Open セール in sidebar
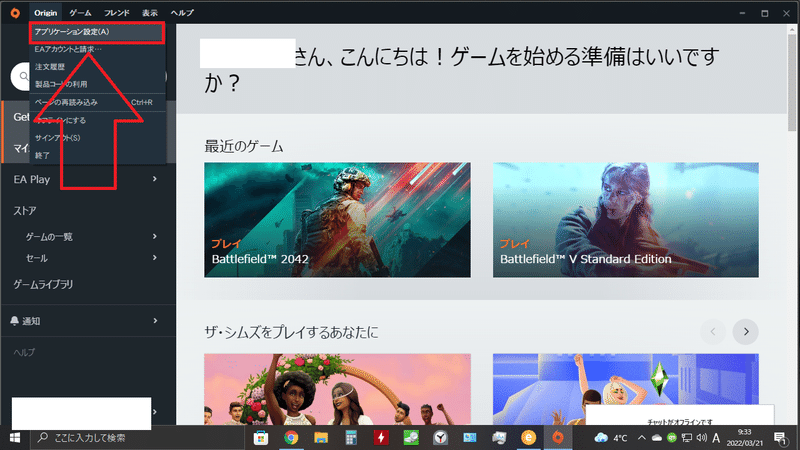Screen dimensions: 800x450 37,258
